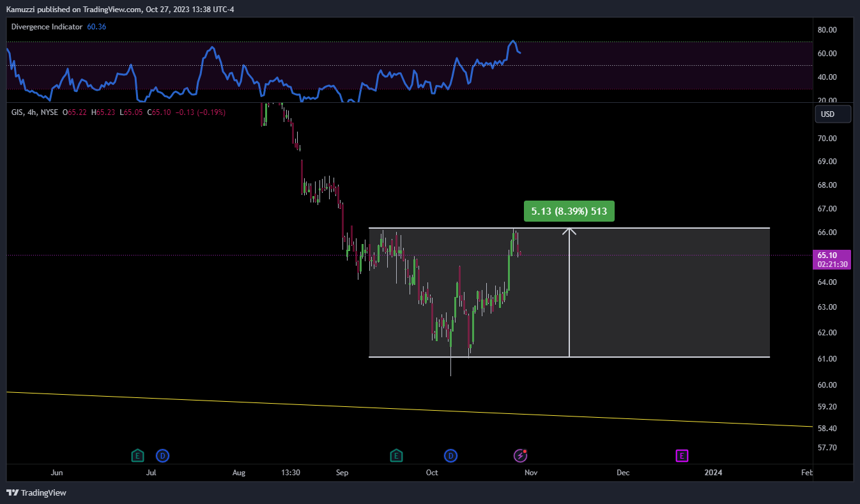
Task: Click the 80.00 indicator axis label
Action: (827, 29)
